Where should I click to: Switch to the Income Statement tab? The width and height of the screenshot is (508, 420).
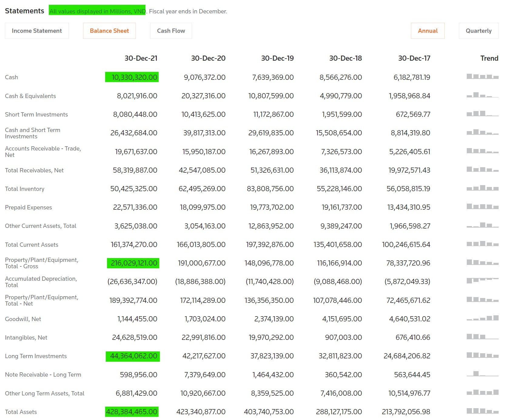37,31
